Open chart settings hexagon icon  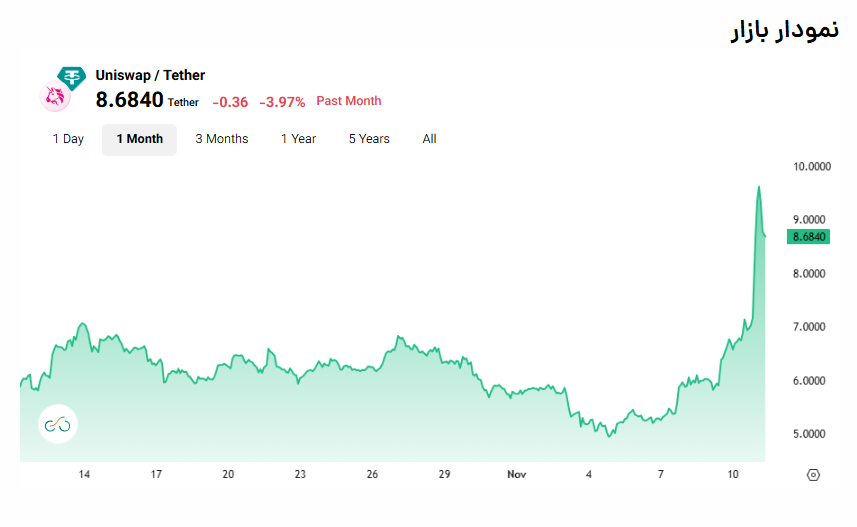click(812, 475)
